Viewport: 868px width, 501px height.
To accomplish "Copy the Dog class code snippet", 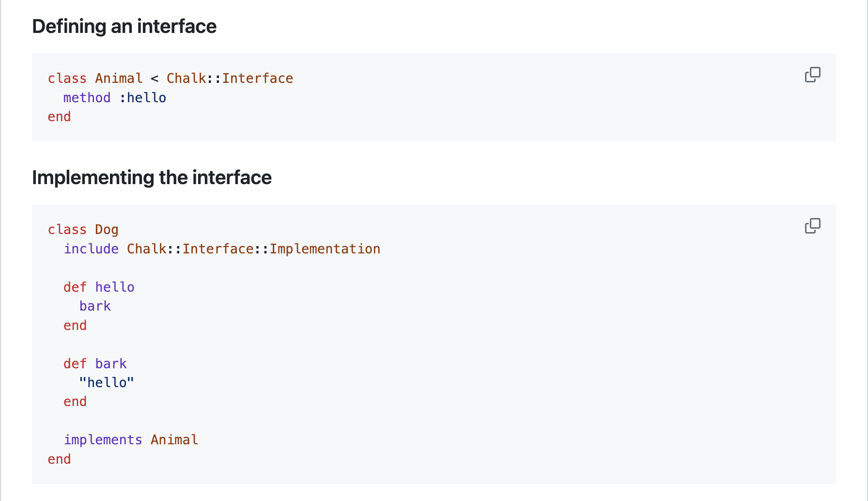I will pos(812,226).
